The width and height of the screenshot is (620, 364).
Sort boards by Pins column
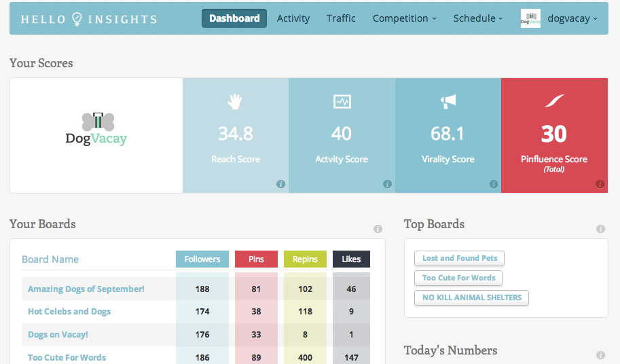[256, 259]
